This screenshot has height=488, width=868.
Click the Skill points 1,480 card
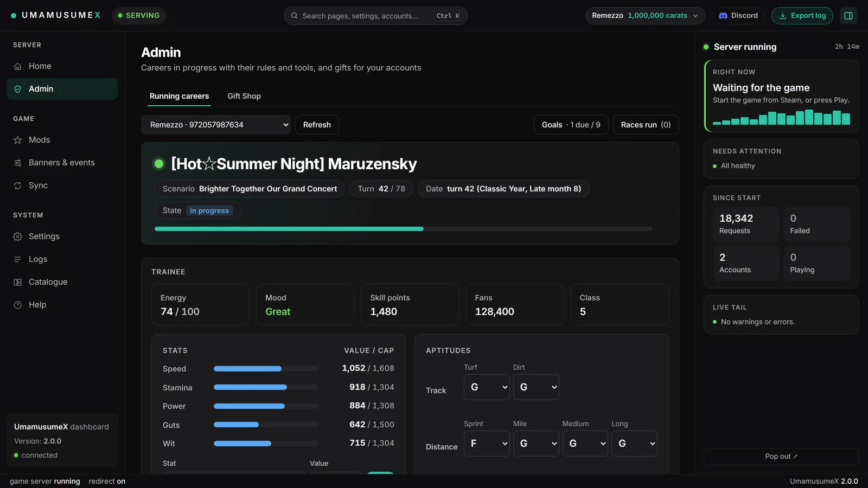410,305
